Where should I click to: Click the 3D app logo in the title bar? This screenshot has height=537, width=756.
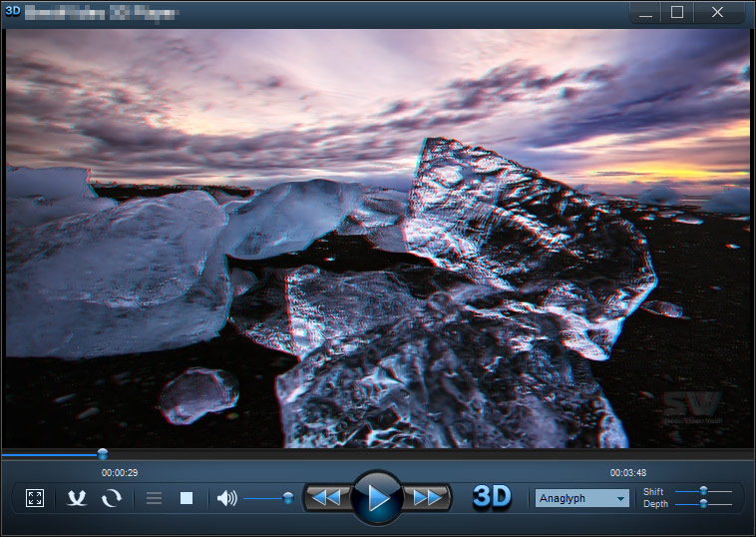coord(13,11)
